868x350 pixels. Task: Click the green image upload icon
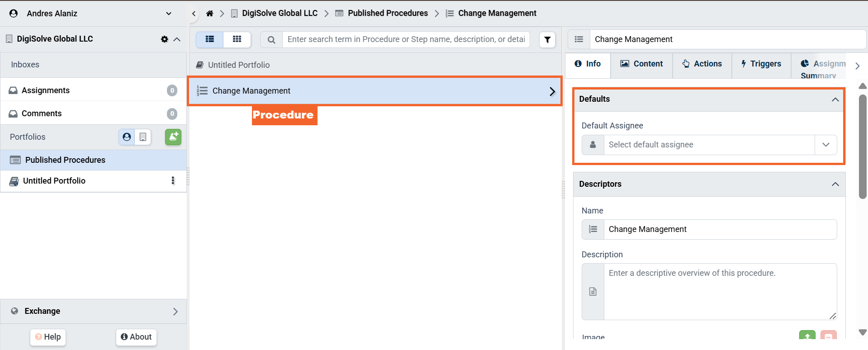click(807, 336)
